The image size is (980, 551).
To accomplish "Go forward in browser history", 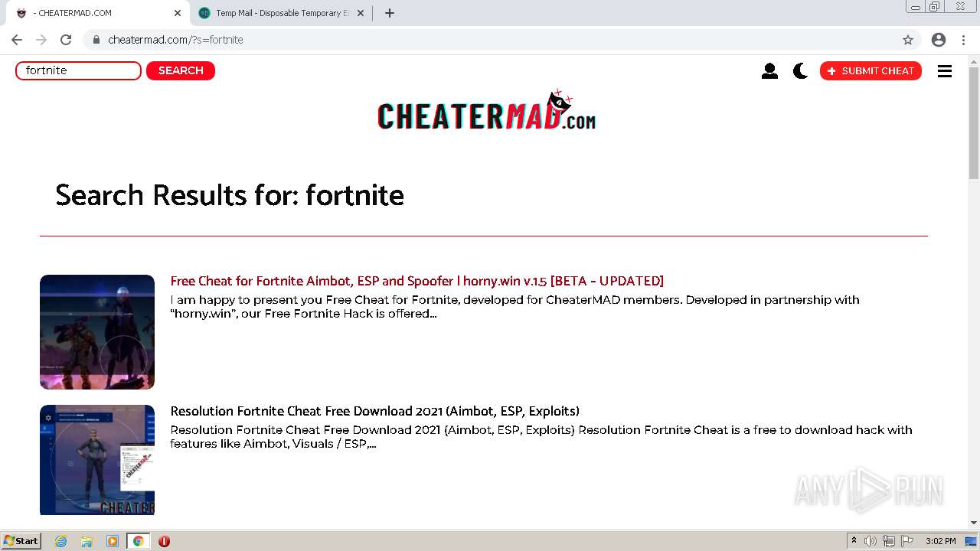I will pos(41,40).
